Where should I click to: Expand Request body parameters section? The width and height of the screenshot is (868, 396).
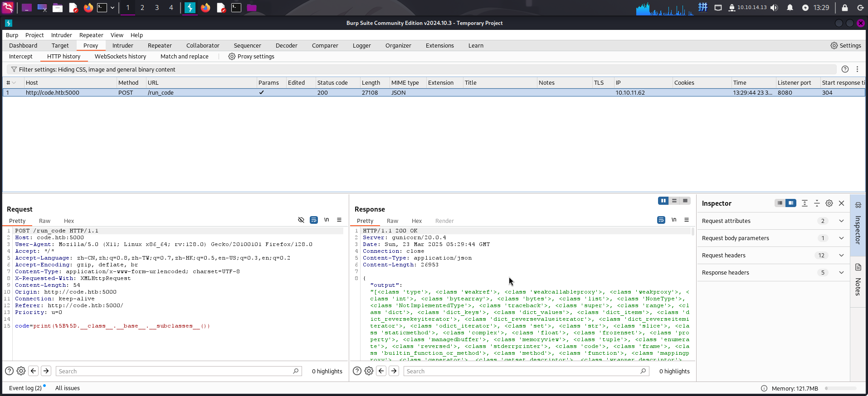[x=841, y=238]
